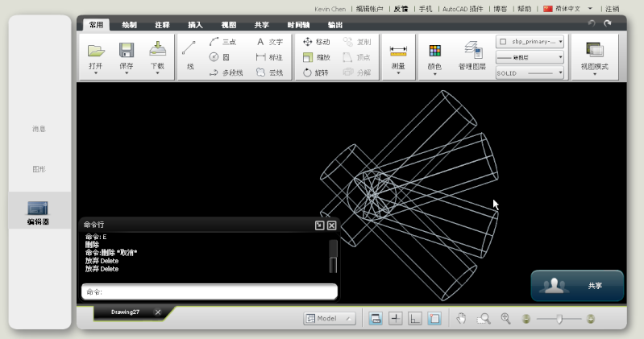Screen dimensions: 644x339
Task: Click the redo arrow icon
Action: click(x=608, y=23)
